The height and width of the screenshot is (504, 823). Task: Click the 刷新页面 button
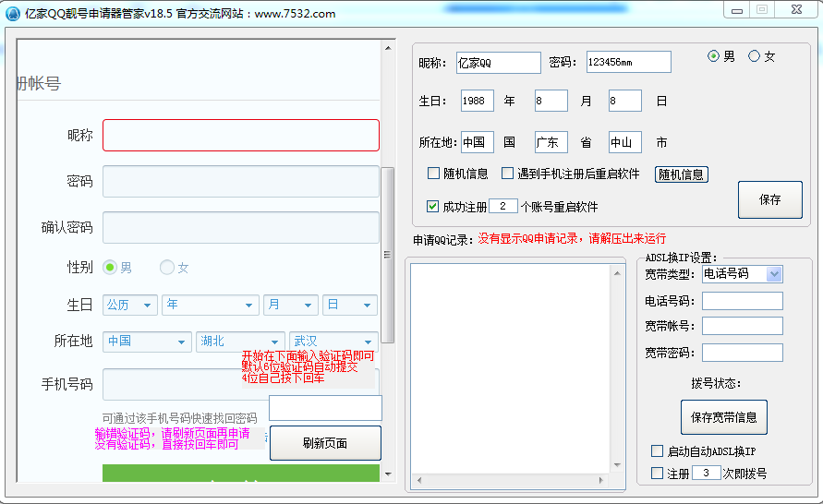pyautogui.click(x=325, y=443)
